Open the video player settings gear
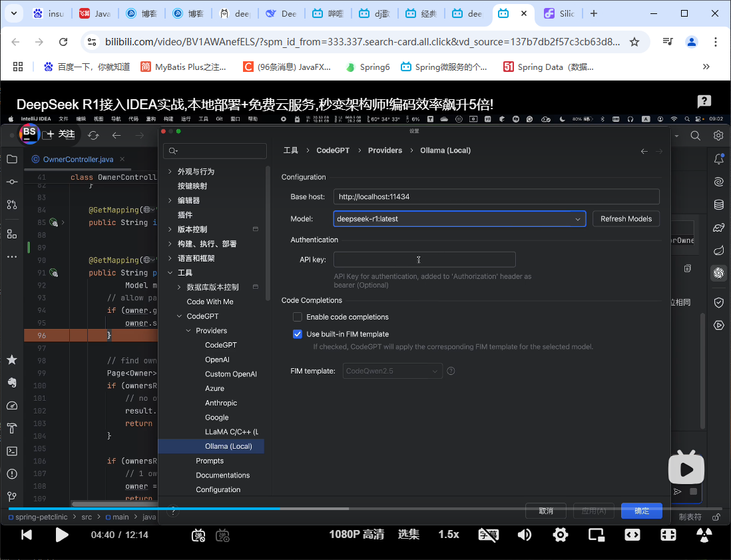The image size is (731, 560). coord(561,535)
